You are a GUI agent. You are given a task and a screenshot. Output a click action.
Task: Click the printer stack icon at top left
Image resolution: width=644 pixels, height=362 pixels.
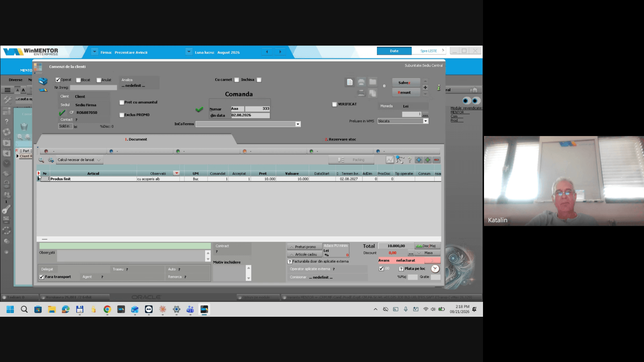(x=43, y=81)
